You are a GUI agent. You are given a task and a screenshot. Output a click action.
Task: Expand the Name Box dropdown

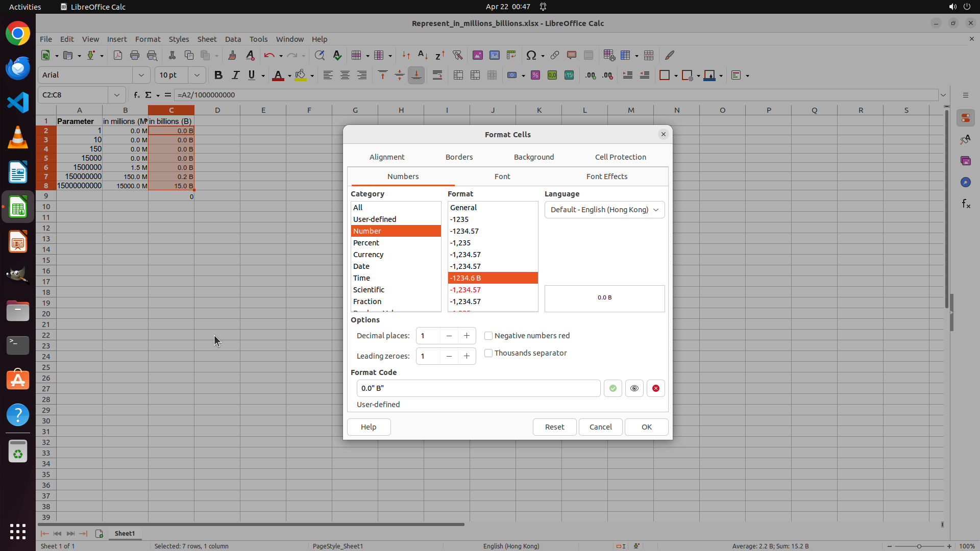(117, 95)
